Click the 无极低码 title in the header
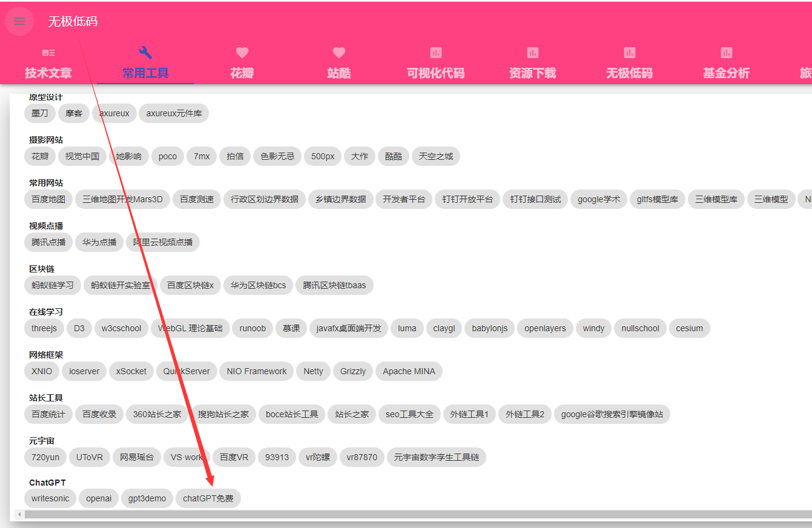This screenshot has height=528, width=812. point(73,22)
